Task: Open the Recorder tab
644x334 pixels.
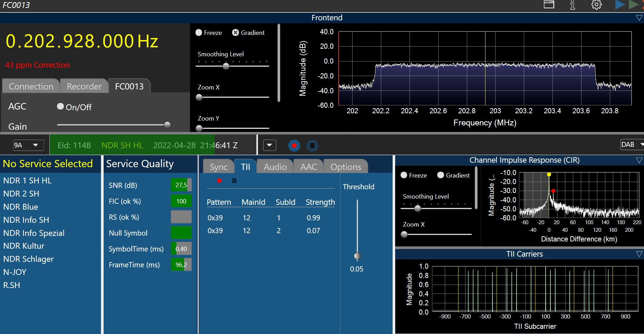Action: (x=84, y=86)
